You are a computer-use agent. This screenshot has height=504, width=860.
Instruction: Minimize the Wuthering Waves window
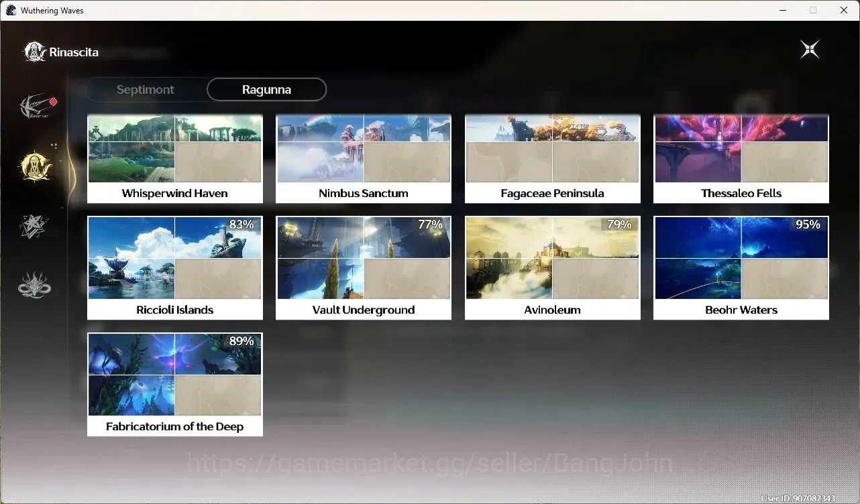click(782, 11)
